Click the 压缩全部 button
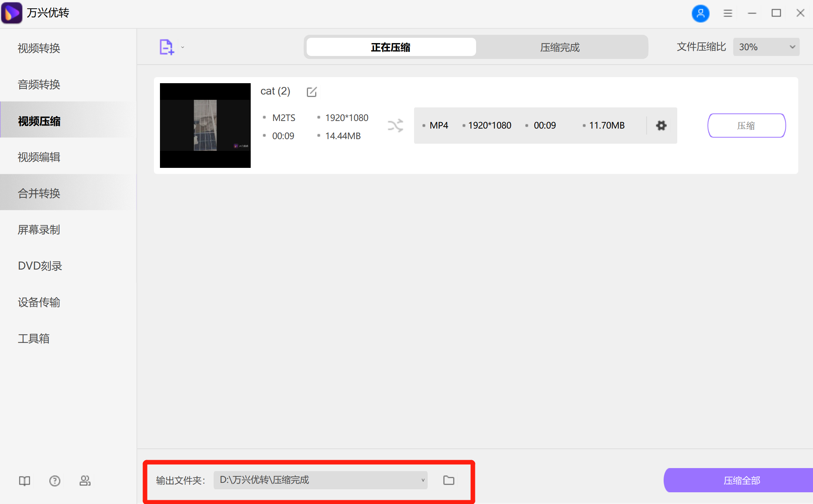813x504 pixels. (741, 481)
